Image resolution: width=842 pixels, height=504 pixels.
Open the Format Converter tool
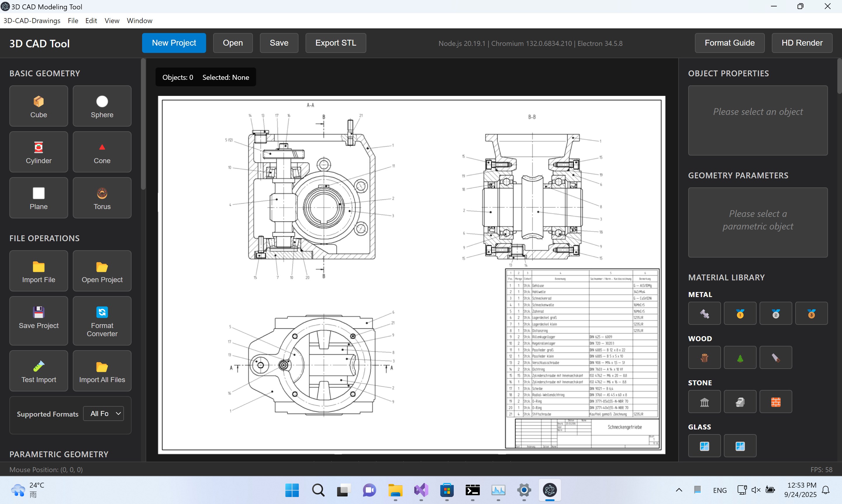pyautogui.click(x=101, y=321)
